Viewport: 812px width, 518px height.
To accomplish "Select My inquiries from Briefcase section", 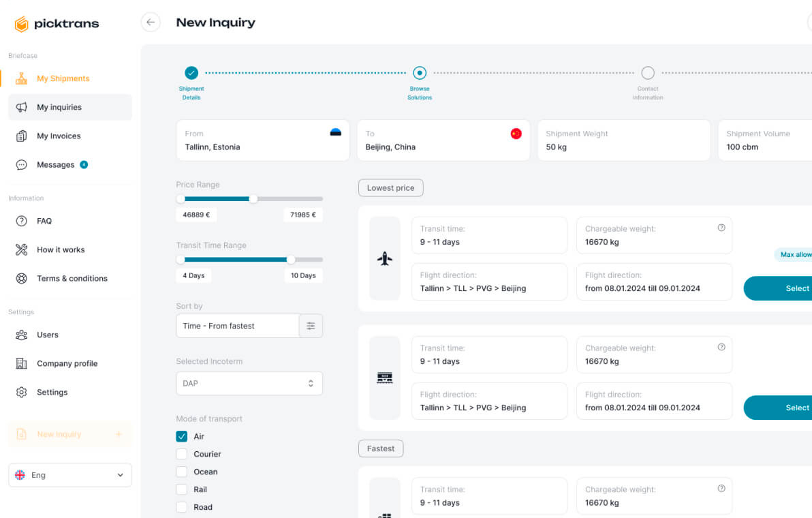I will coord(60,107).
